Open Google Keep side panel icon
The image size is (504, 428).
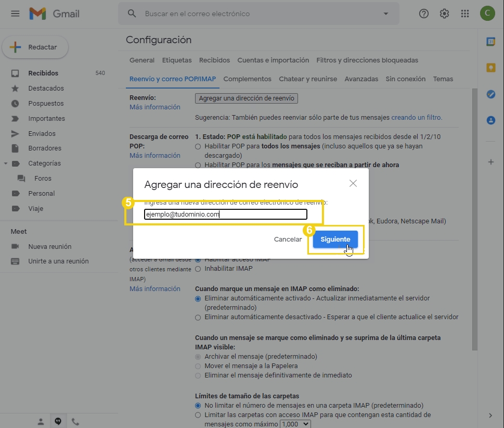click(490, 68)
